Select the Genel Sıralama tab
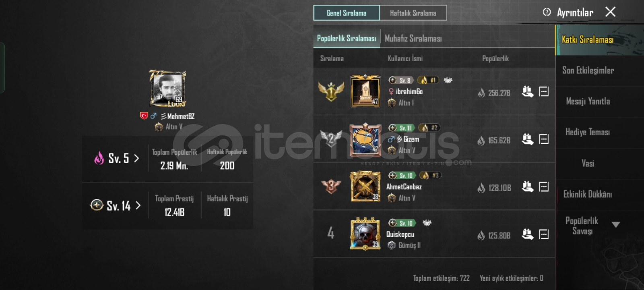644x290 pixels. [347, 13]
